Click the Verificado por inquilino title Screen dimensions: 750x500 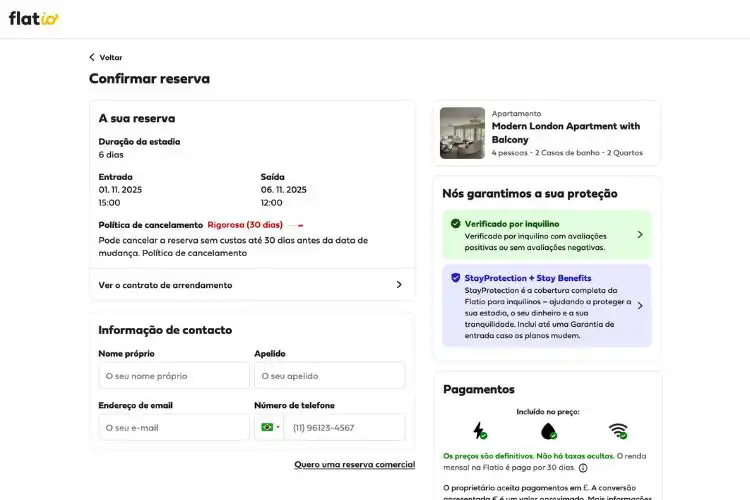pos(512,223)
